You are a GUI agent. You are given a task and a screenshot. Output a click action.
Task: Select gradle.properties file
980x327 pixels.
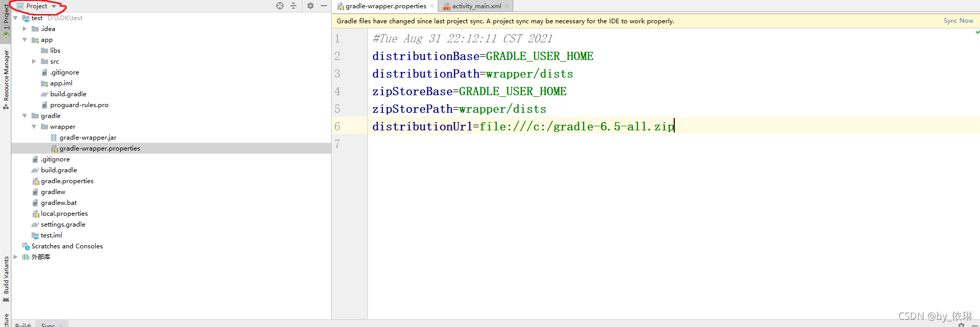pyautogui.click(x=67, y=181)
